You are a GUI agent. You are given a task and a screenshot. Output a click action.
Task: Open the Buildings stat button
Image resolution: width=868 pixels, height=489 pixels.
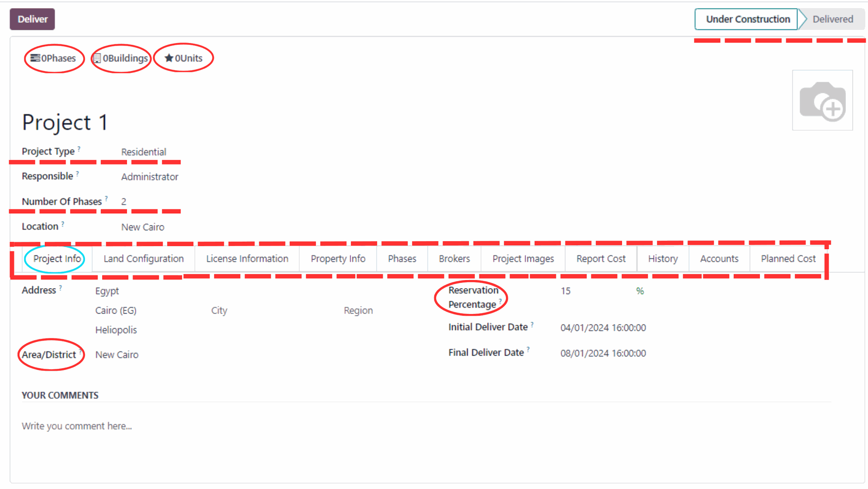click(121, 58)
